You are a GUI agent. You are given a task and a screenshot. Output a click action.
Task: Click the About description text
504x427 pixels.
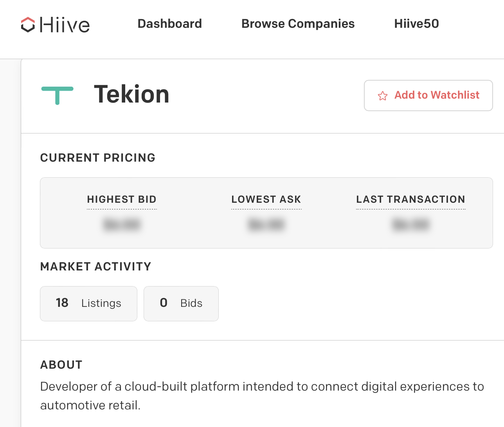coord(262,396)
